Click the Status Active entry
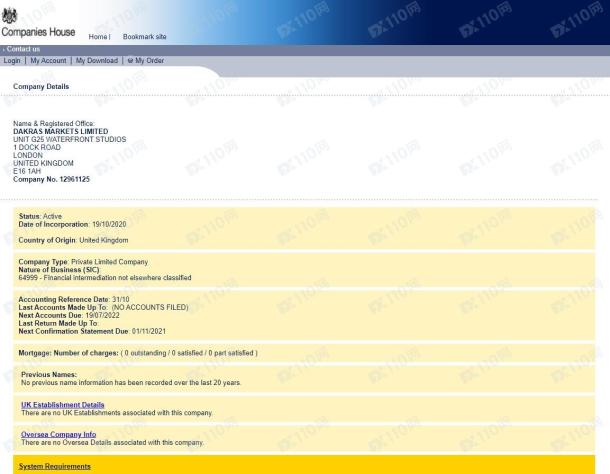The image size is (610, 474). tap(40, 216)
